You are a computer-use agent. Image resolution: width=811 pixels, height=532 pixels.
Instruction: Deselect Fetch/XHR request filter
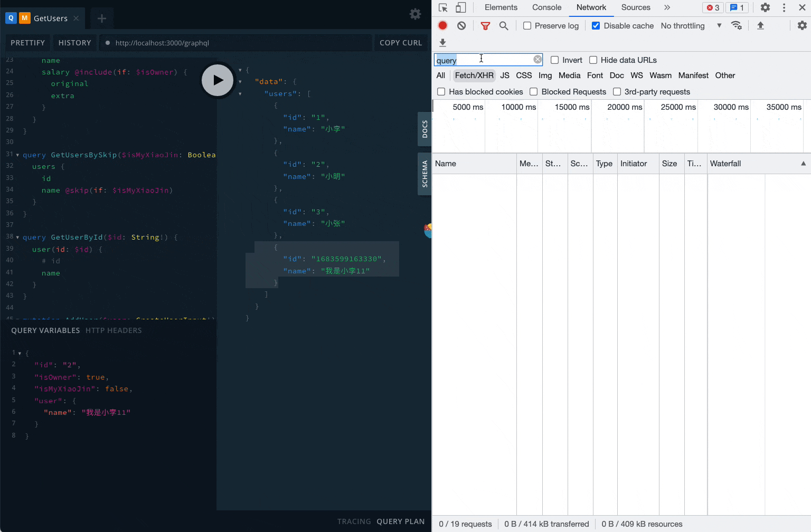[x=474, y=75]
